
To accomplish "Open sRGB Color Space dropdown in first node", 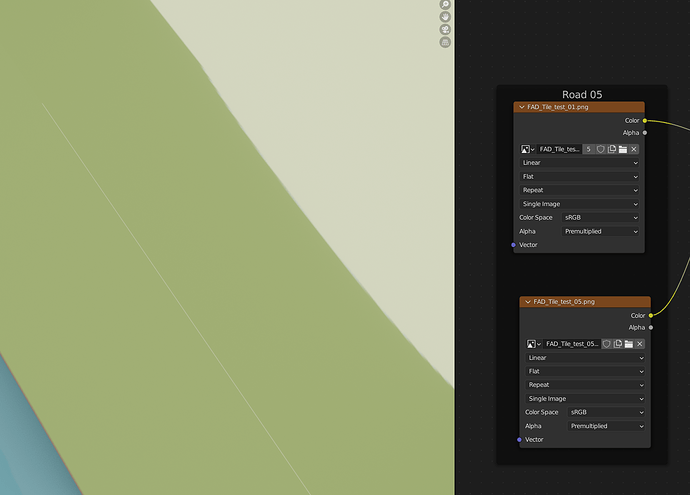I will point(600,218).
